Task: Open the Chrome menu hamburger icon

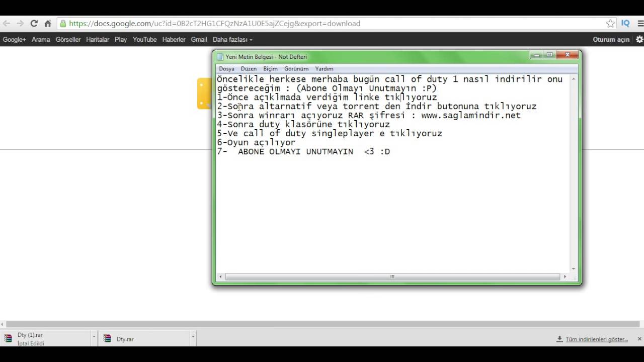Action: (x=641, y=23)
